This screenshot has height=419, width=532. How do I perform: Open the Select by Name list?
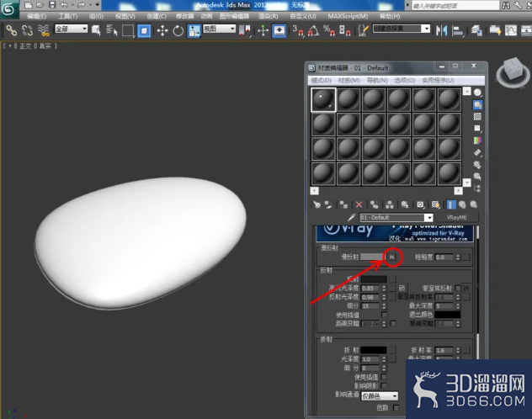(x=112, y=30)
